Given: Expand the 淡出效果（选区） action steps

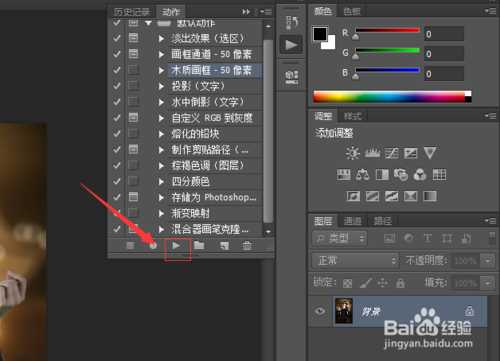Looking at the screenshot, I should (162, 39).
